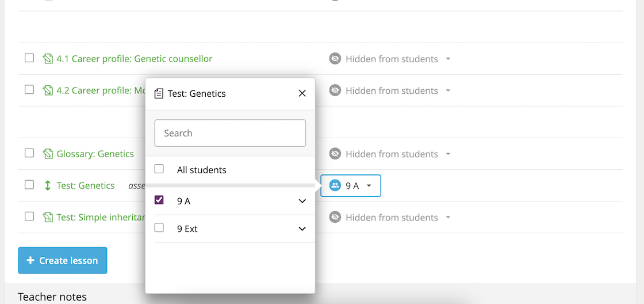Open 9 A visibility dropdown for Test: Genetics
Screen dimensions: 644x304
coord(351,185)
